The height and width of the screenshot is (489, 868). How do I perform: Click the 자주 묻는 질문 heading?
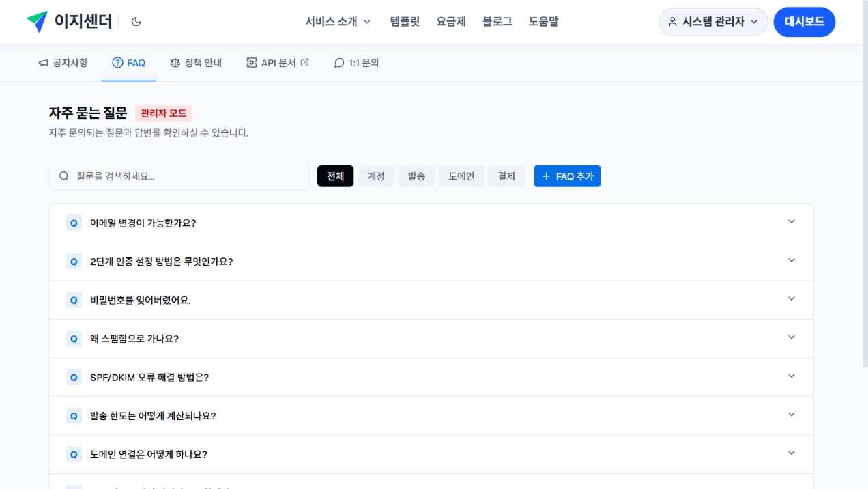coord(88,113)
